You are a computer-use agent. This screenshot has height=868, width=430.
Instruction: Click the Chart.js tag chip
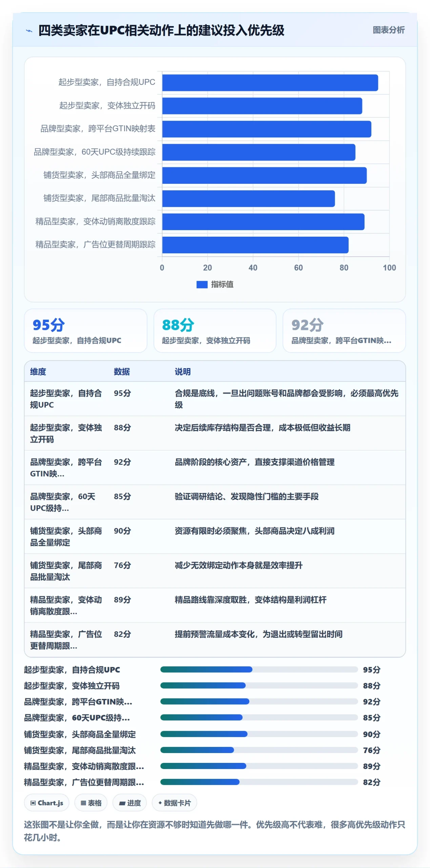click(46, 803)
